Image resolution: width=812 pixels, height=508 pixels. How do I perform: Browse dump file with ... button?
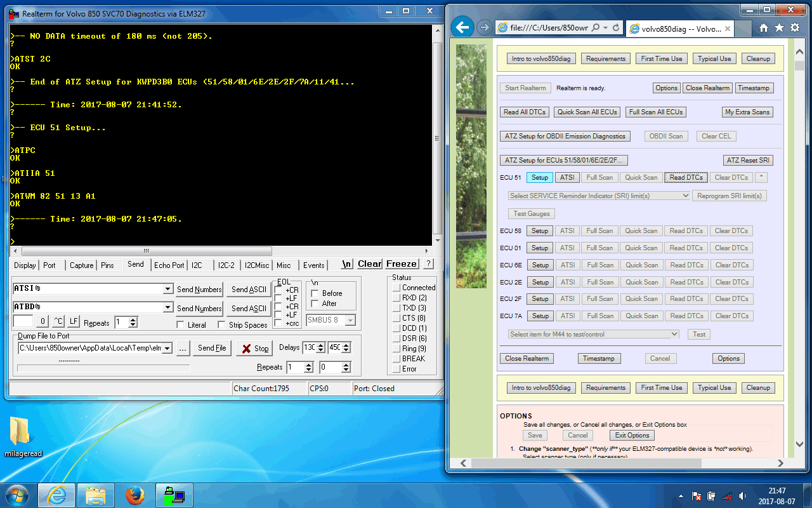pyautogui.click(x=183, y=348)
